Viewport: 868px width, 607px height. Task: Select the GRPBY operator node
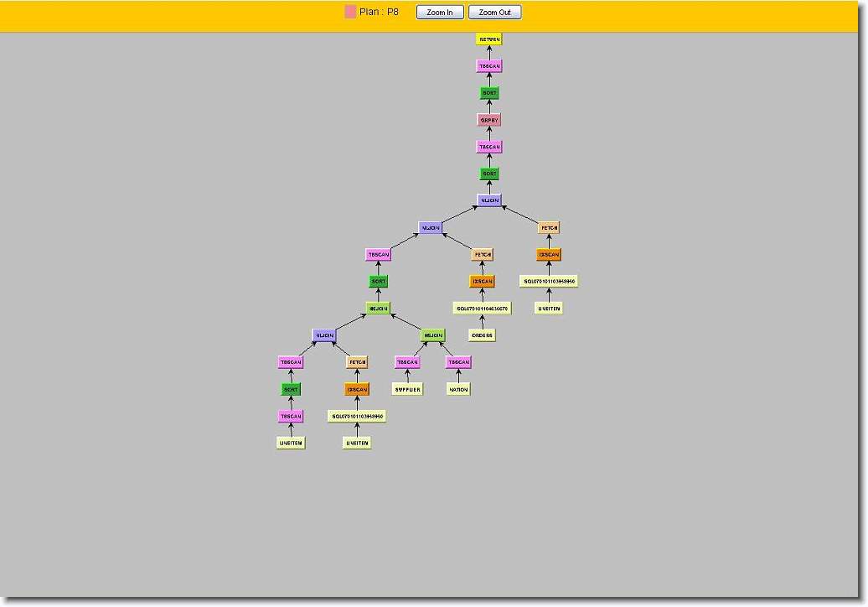pos(489,120)
